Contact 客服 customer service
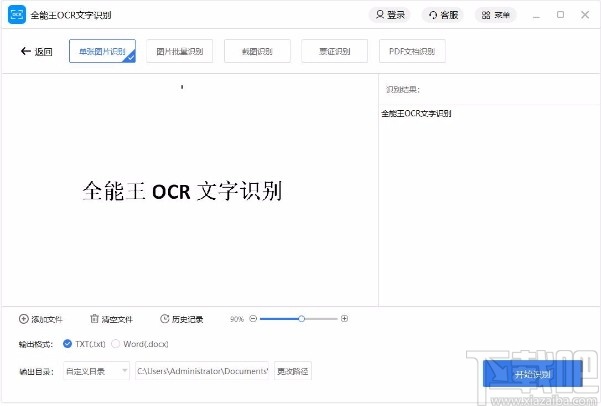Image resolution: width=601 pixels, height=406 pixels. (x=443, y=15)
